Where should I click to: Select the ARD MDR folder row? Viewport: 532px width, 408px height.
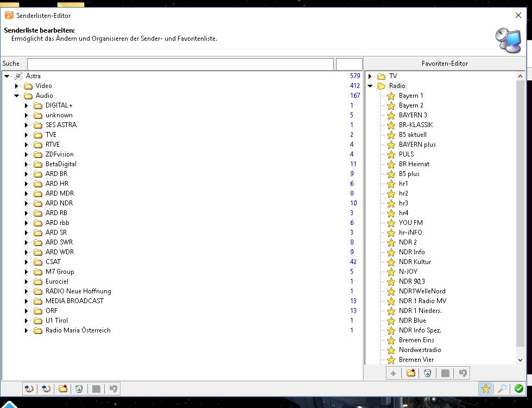click(60, 193)
